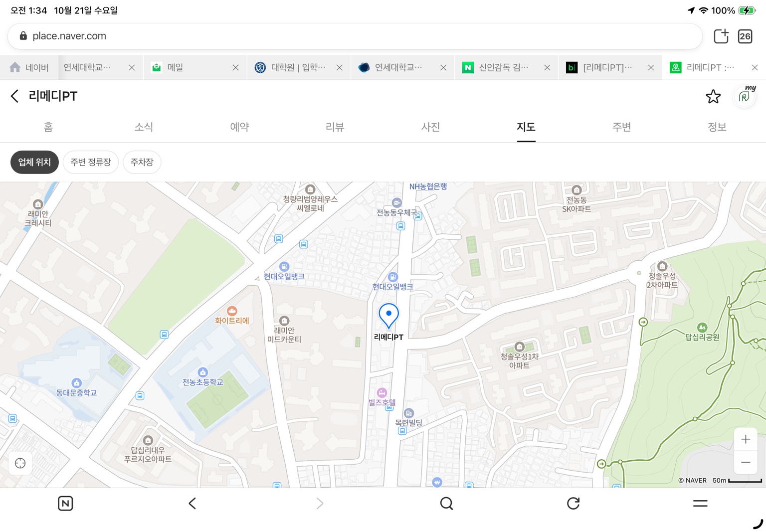
Task: Add 리메디PT to favorites with star icon
Action: pos(713,96)
